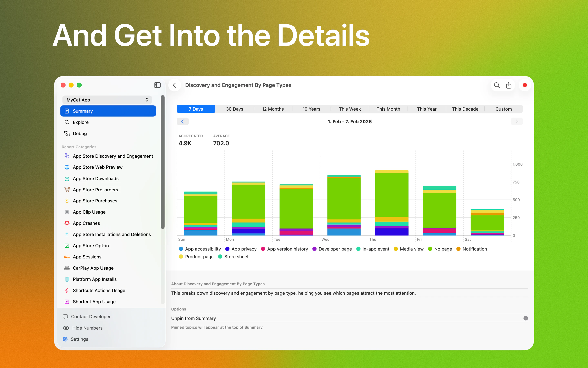588x368 pixels.
Task: Click the Shortcut App Usage icon
Action: [x=67, y=302]
